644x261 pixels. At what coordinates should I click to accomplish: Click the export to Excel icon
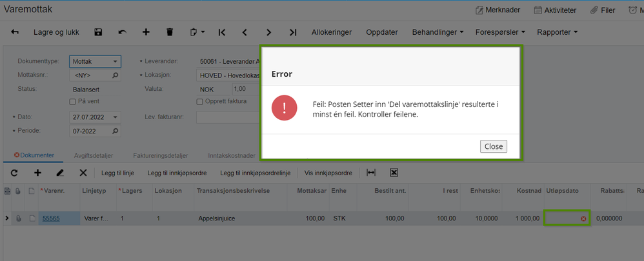coord(394,173)
